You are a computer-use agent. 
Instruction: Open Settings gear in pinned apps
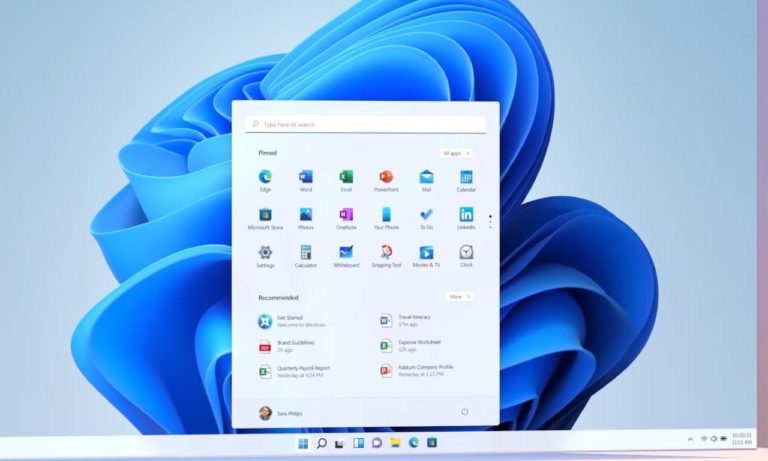(x=265, y=257)
